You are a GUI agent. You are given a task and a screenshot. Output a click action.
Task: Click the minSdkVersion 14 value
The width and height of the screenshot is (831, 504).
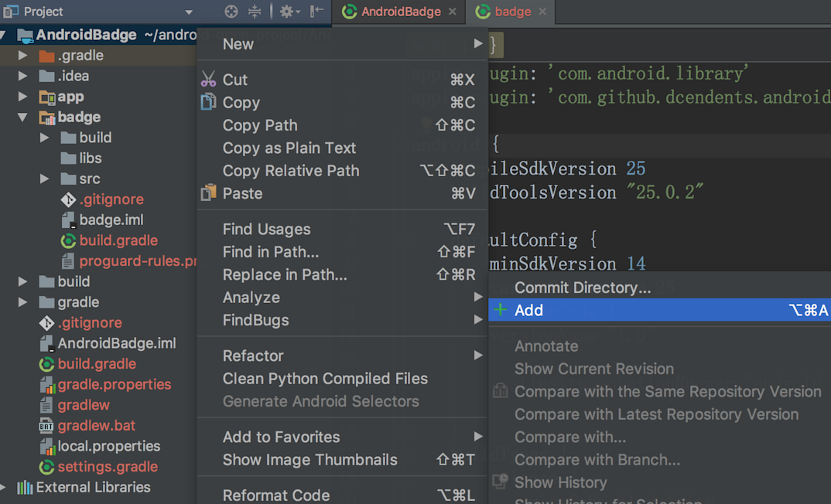(636, 264)
